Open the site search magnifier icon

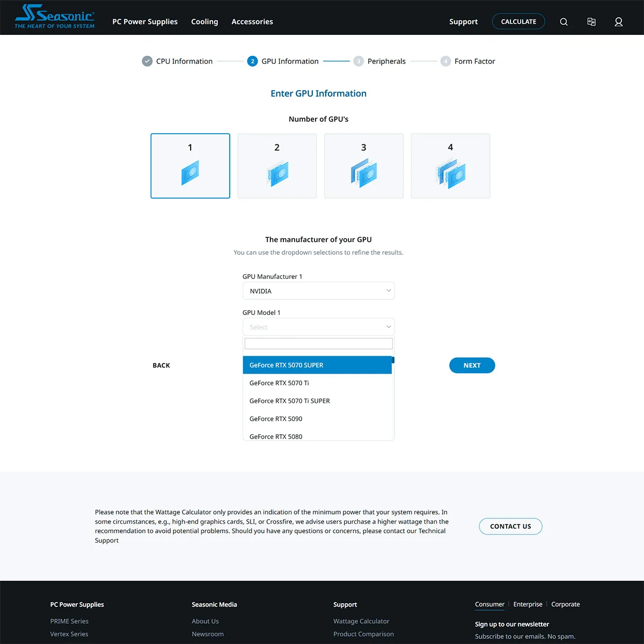(x=563, y=21)
